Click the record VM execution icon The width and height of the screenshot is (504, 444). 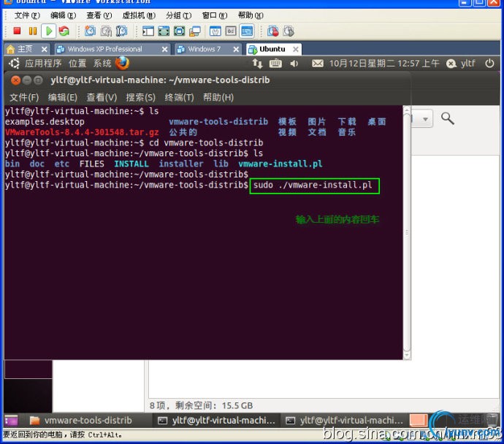(273, 31)
